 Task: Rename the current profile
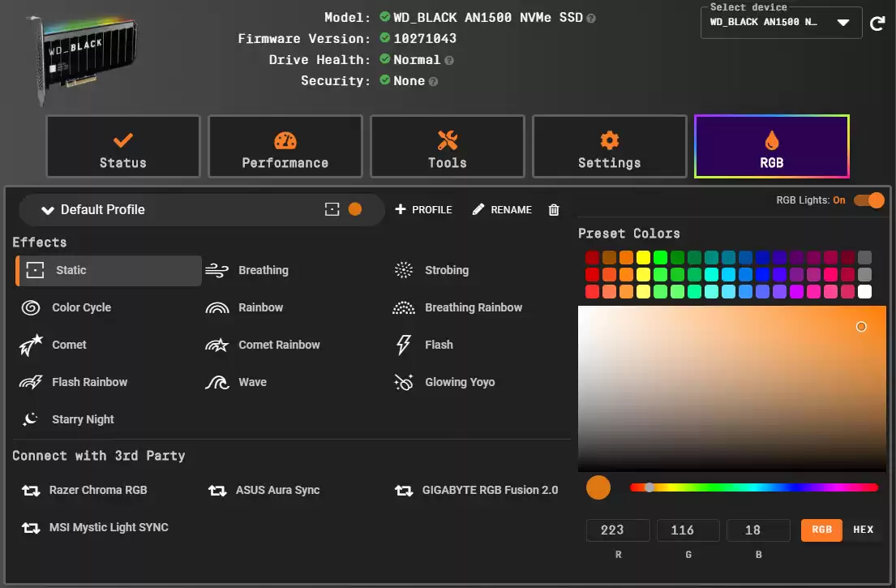(x=501, y=209)
